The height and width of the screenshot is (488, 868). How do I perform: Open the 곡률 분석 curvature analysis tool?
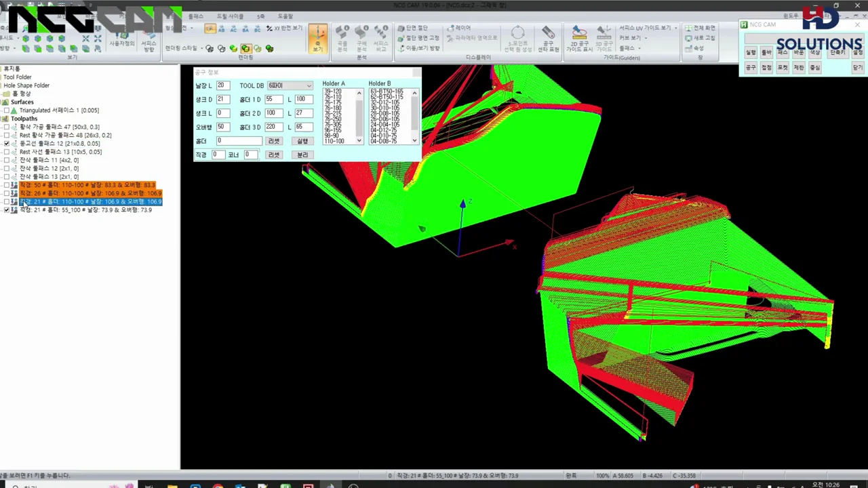click(x=342, y=39)
